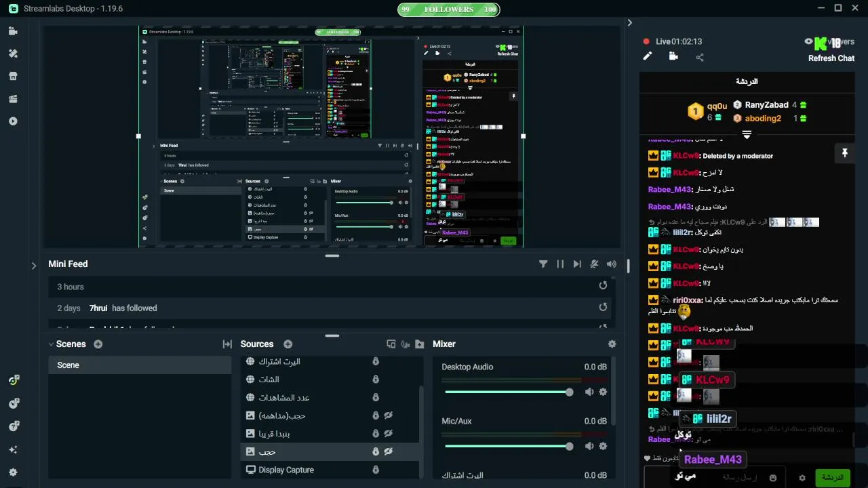Select the Display Capture source
Viewport: 868px width, 488px height.
click(x=330, y=470)
